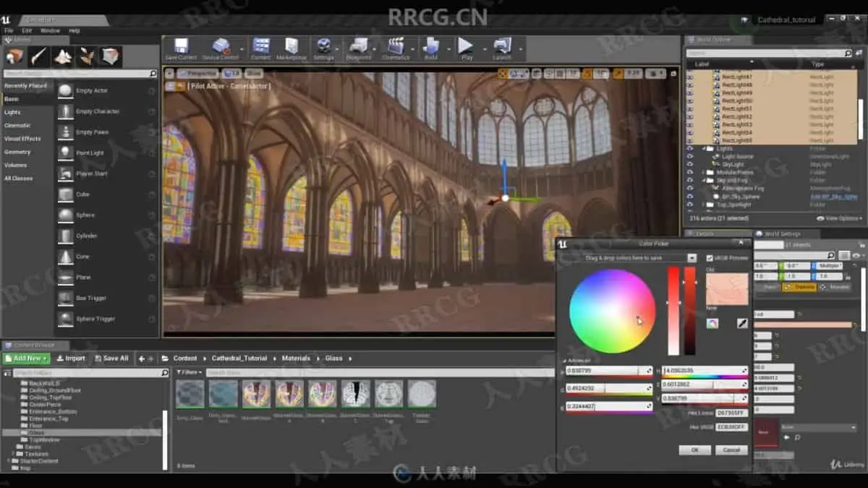The height and width of the screenshot is (488, 868).
Task: Open the Add New dropdown
Action: click(x=27, y=359)
